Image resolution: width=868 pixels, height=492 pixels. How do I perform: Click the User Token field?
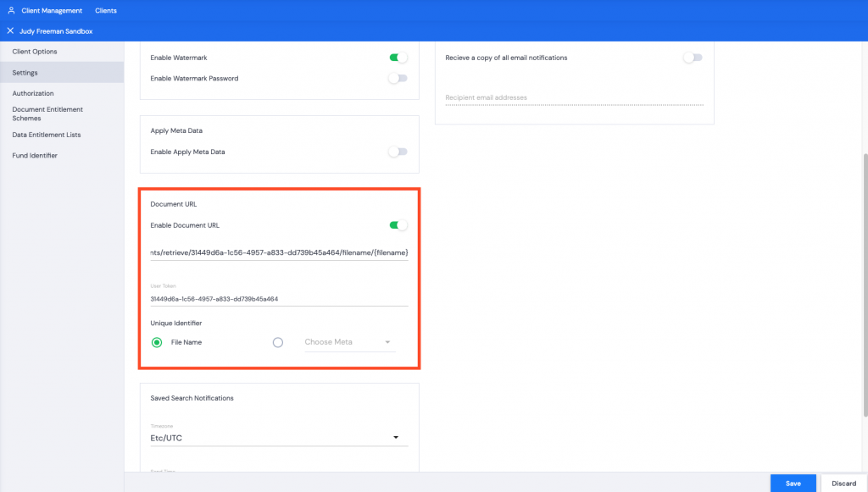[x=279, y=299]
